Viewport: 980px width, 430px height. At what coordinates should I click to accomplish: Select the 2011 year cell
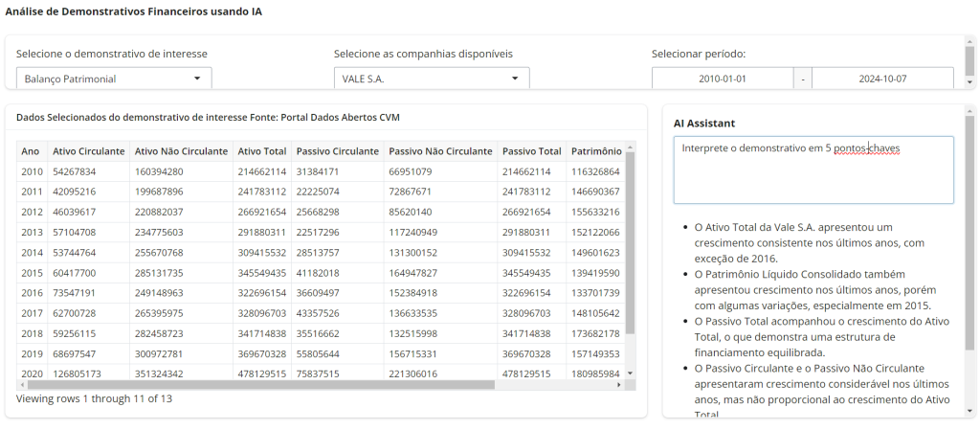pos(30,192)
